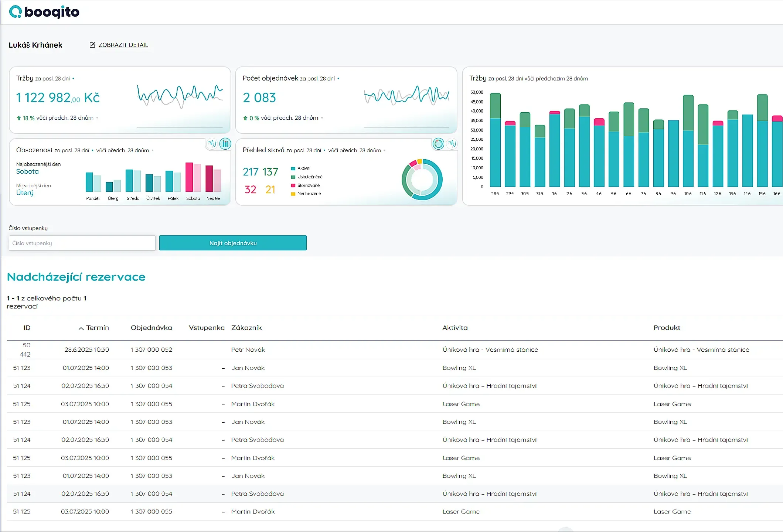This screenshot has height=532, width=783.
Task: Change sorting on the ID column header
Action: click(x=27, y=328)
